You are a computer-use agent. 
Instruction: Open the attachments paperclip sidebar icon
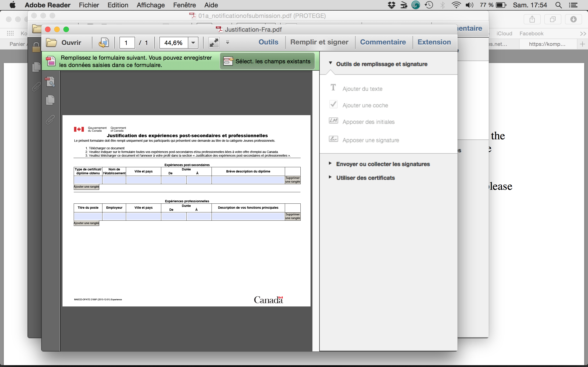click(x=50, y=120)
